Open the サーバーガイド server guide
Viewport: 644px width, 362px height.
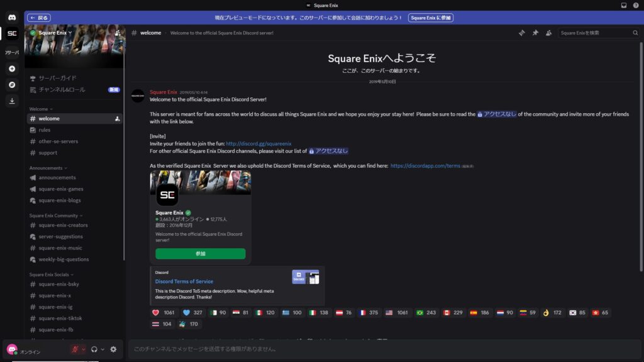click(x=57, y=78)
